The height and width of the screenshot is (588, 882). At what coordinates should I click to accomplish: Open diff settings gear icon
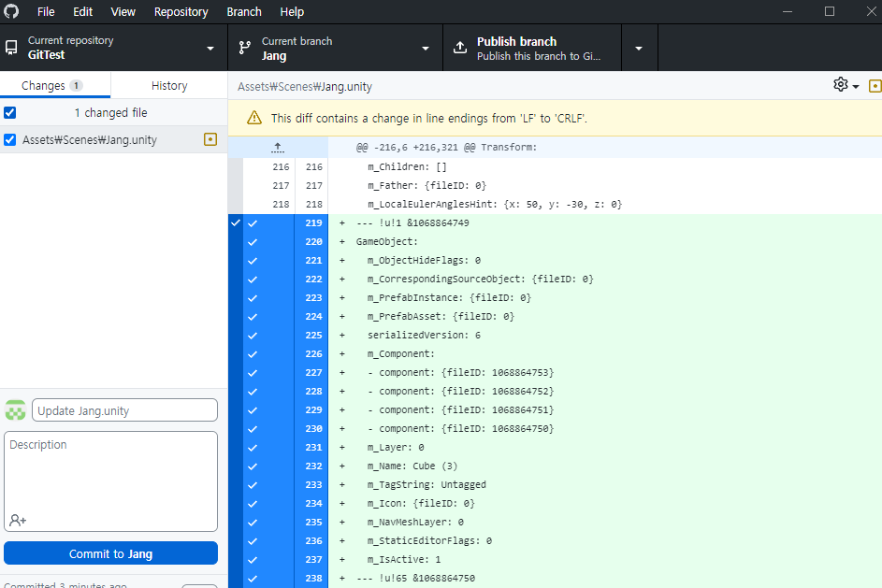(x=840, y=84)
